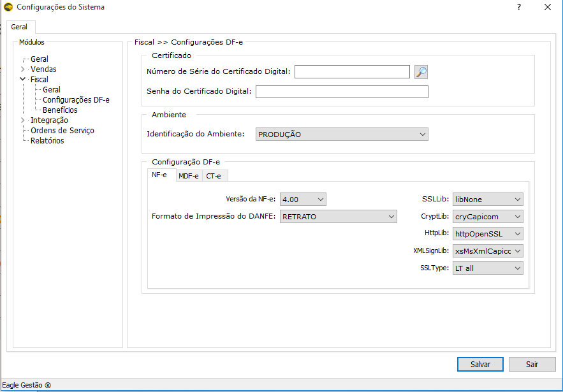Open Identificação do Ambiente dropdown
The width and height of the screenshot is (563, 392).
342,134
